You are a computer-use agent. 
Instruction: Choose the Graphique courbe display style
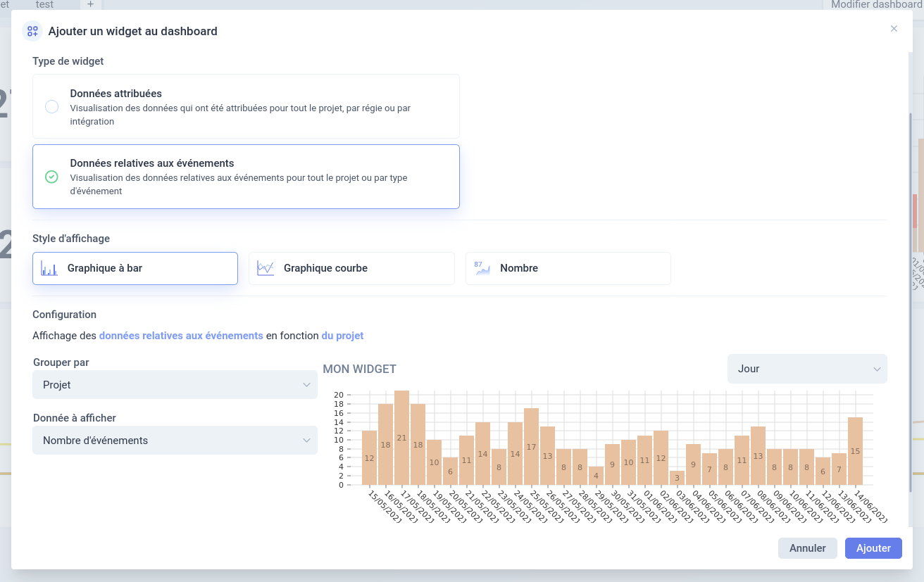tap(351, 268)
